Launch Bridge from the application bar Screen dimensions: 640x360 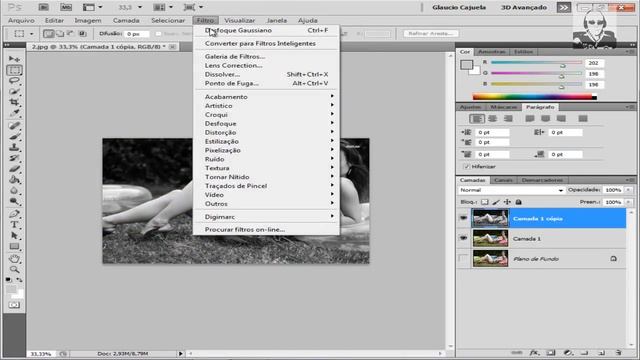[x=43, y=7]
